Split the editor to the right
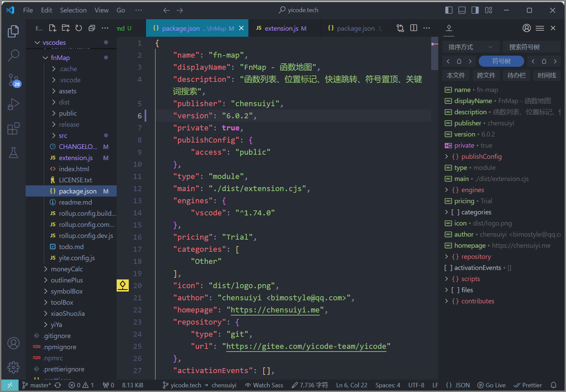This screenshot has height=392, width=566. click(414, 28)
